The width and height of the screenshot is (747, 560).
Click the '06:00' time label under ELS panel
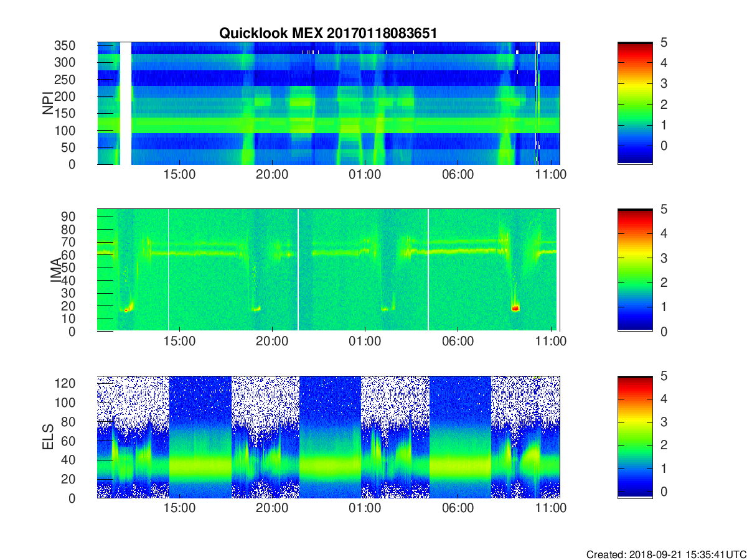(458, 508)
